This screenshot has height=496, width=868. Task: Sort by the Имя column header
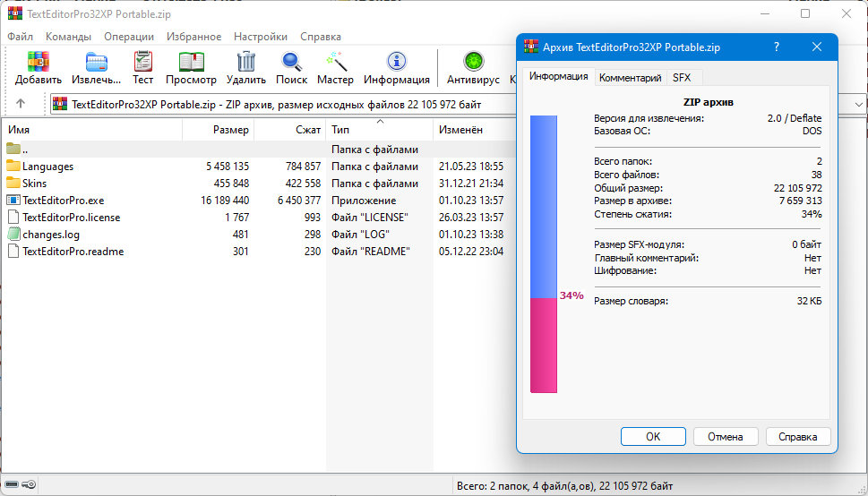point(92,130)
